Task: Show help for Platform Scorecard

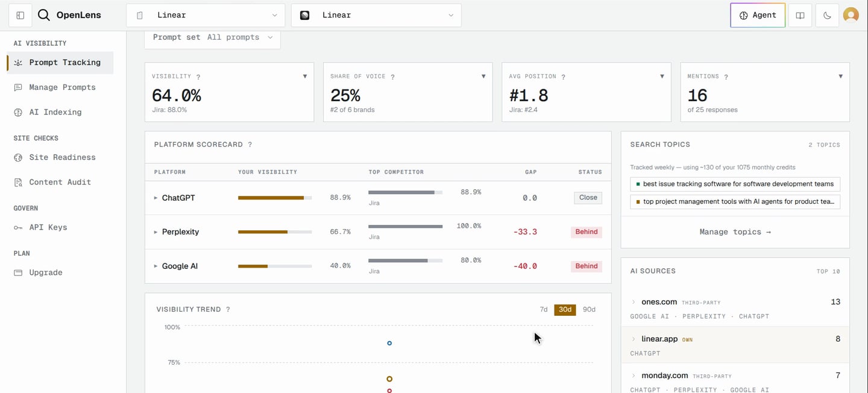Action: [x=250, y=145]
